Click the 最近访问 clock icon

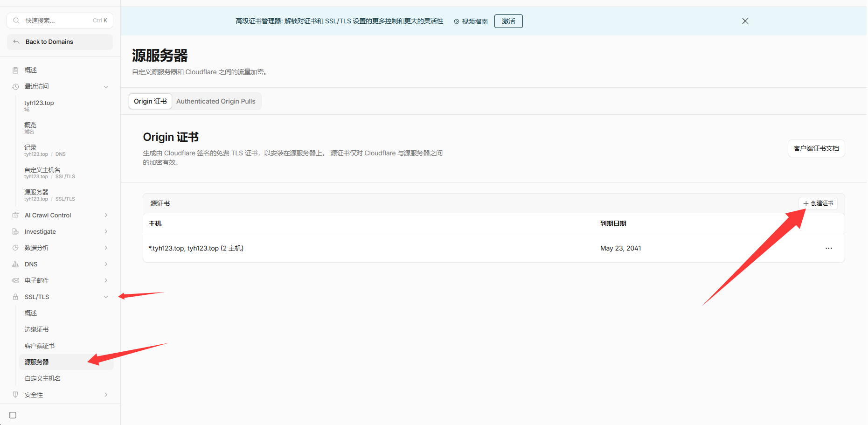pyautogui.click(x=15, y=86)
